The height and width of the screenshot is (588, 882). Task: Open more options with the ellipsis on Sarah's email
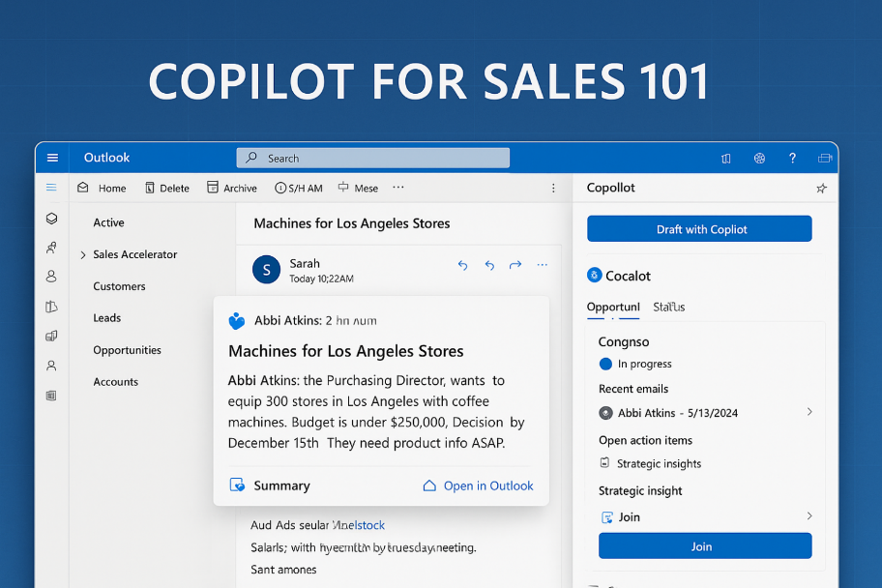[x=542, y=263]
